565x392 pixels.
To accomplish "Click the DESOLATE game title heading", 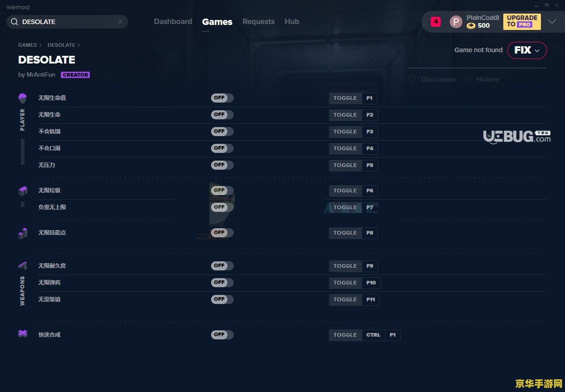I will tap(47, 60).
